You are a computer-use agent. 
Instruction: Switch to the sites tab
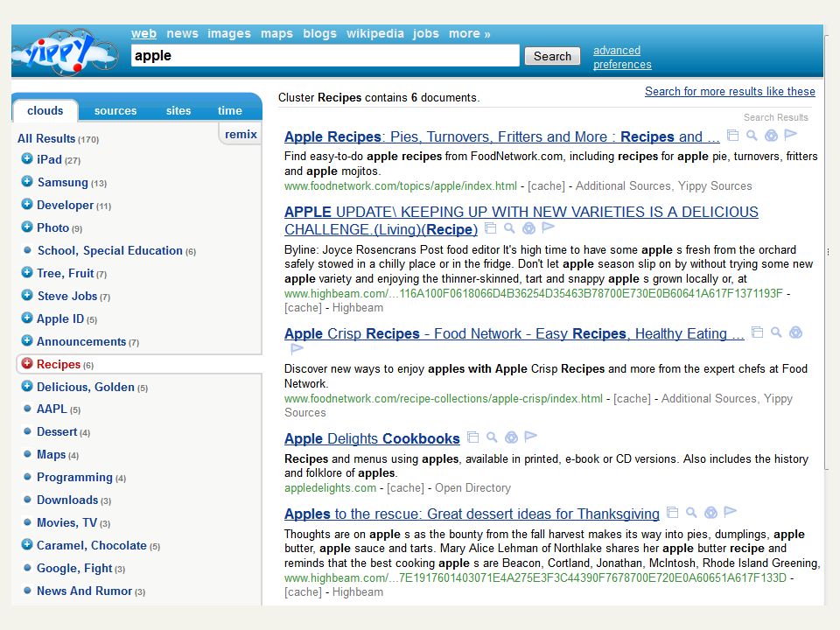tap(178, 111)
